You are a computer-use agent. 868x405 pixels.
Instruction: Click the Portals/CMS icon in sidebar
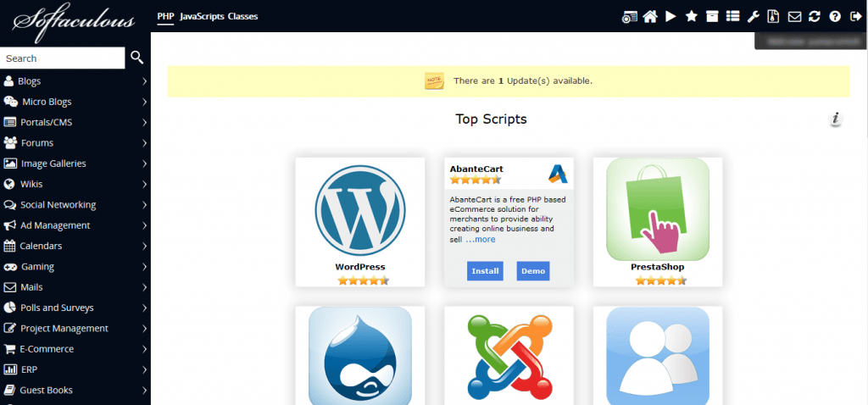tap(9, 122)
